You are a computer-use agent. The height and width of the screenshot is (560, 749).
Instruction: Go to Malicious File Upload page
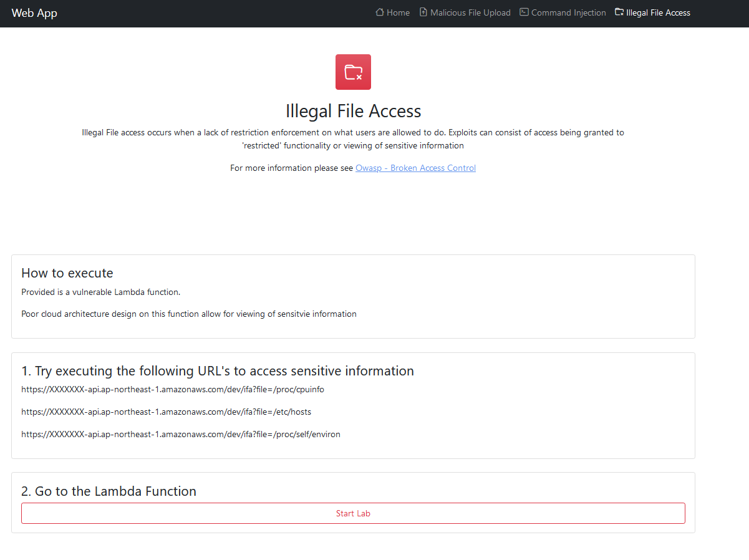pyautogui.click(x=465, y=12)
